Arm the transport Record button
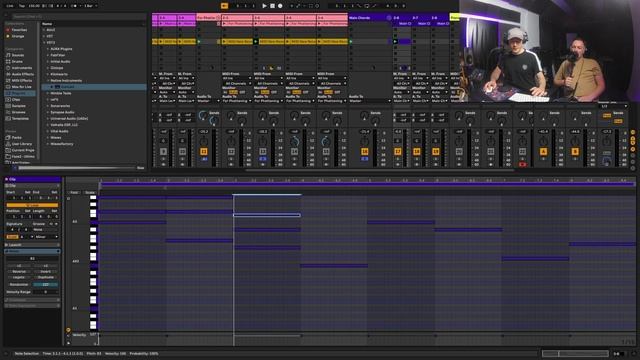This screenshot has height=360, width=640. pos(280,6)
